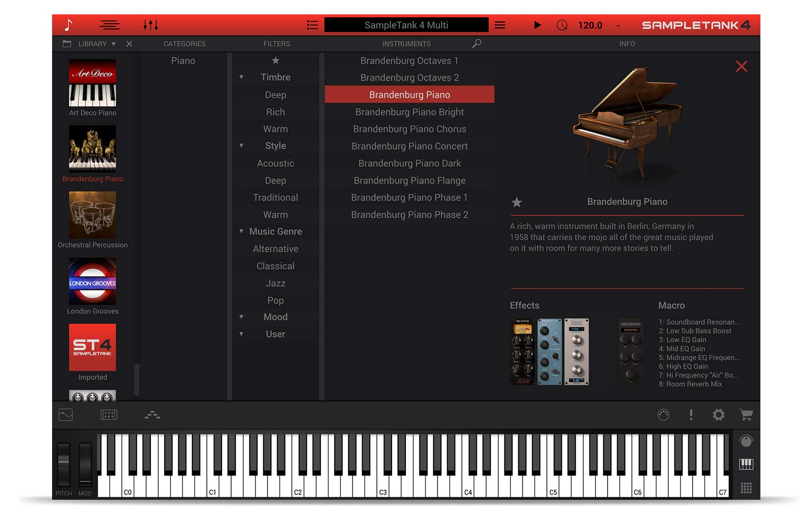Toggle favorite star for Brandenburg Piano
Screen dimensions: 812x516
click(516, 203)
